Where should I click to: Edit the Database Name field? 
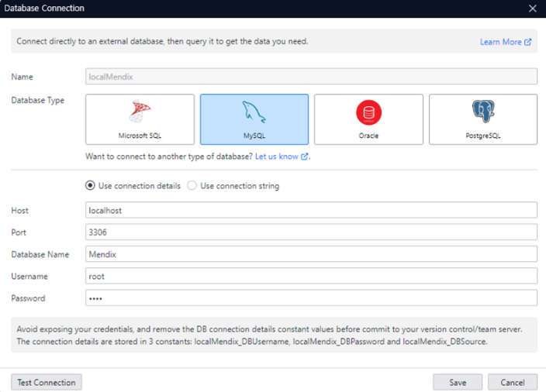click(311, 254)
